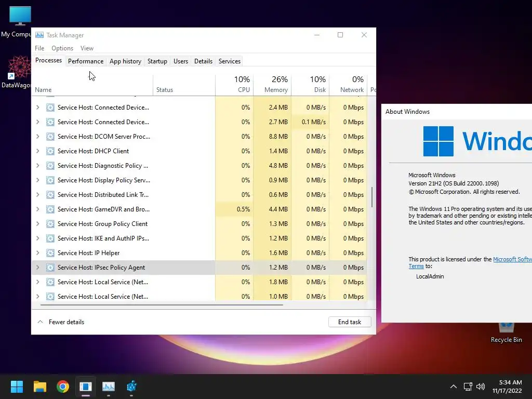This screenshot has height=399, width=532.
Task: Expand Service Host: Diagnostic Policy row
Action: click(37, 166)
